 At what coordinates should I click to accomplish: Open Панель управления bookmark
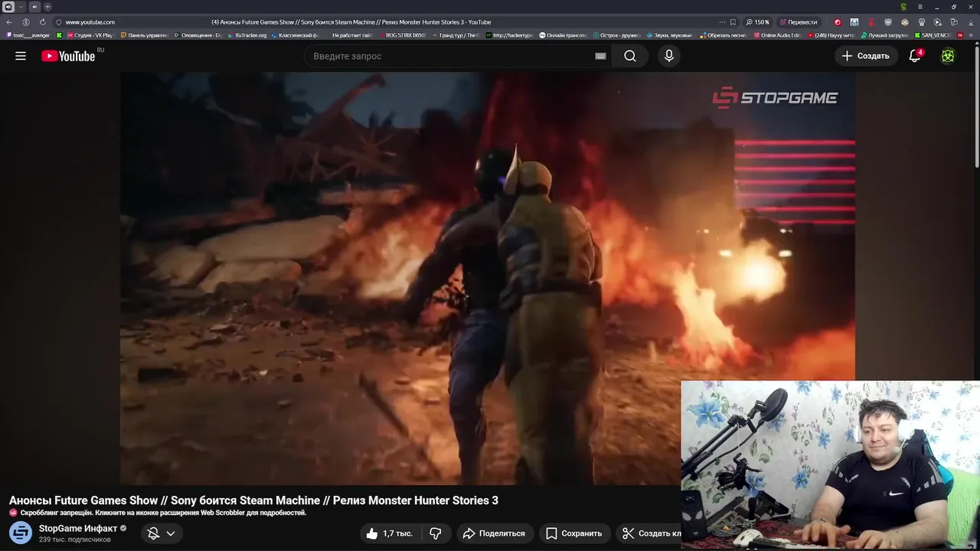(x=144, y=35)
